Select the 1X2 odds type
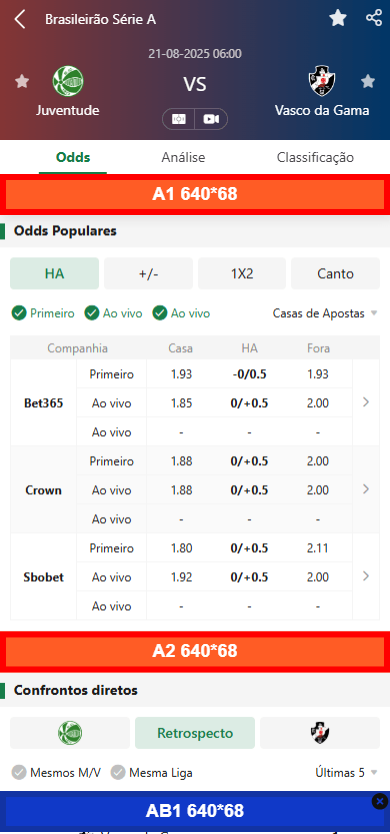390x834 pixels. 242,273
